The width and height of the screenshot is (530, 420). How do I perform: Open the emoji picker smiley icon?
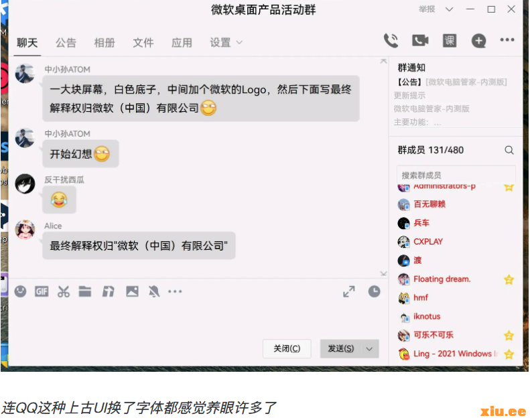pos(20,291)
